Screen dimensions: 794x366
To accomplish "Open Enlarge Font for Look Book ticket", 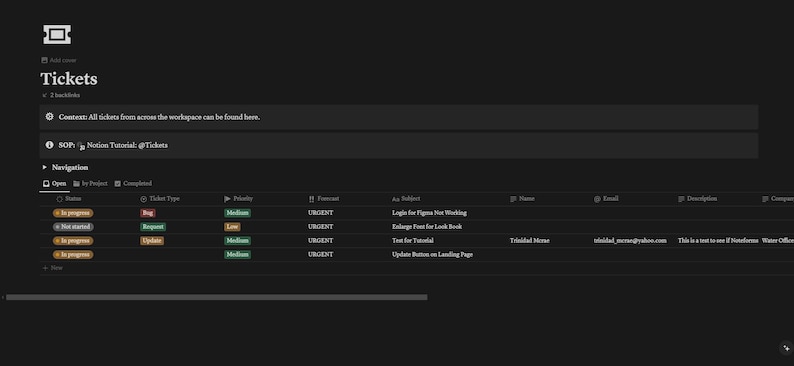I will pyautogui.click(x=427, y=227).
